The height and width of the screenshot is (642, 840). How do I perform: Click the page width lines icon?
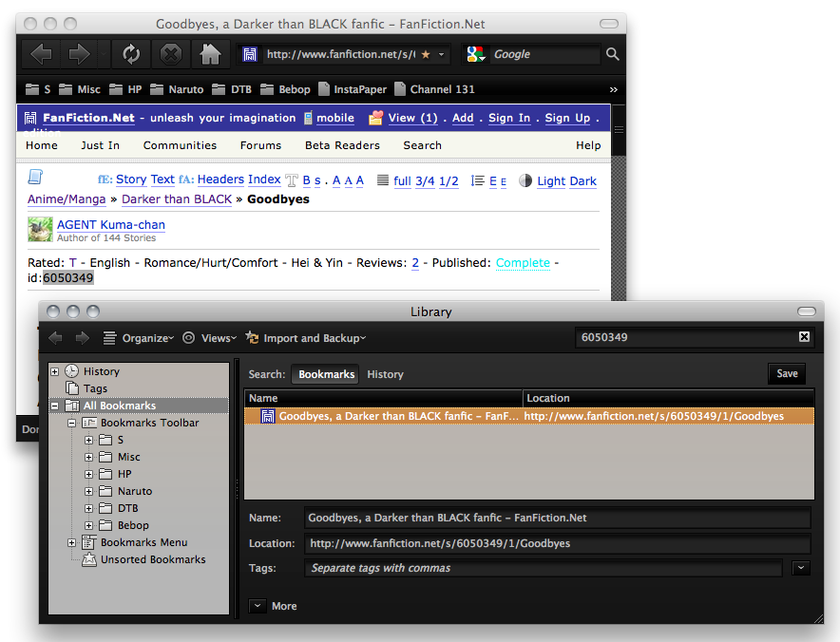[x=383, y=179]
